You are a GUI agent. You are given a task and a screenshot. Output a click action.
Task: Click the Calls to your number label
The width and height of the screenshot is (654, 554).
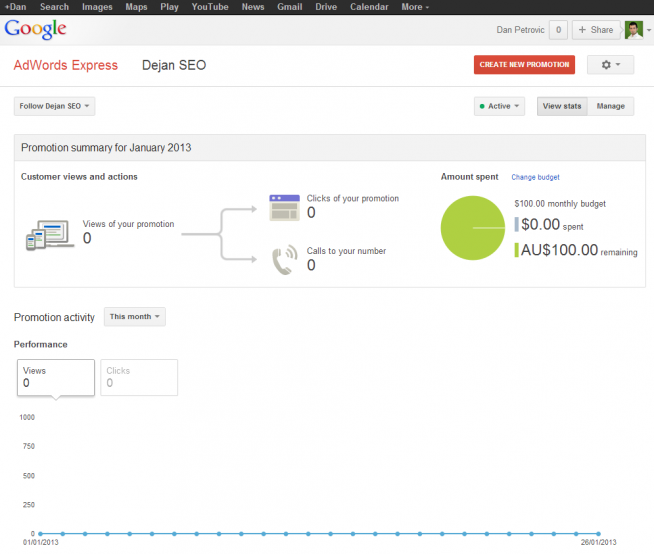coord(346,251)
